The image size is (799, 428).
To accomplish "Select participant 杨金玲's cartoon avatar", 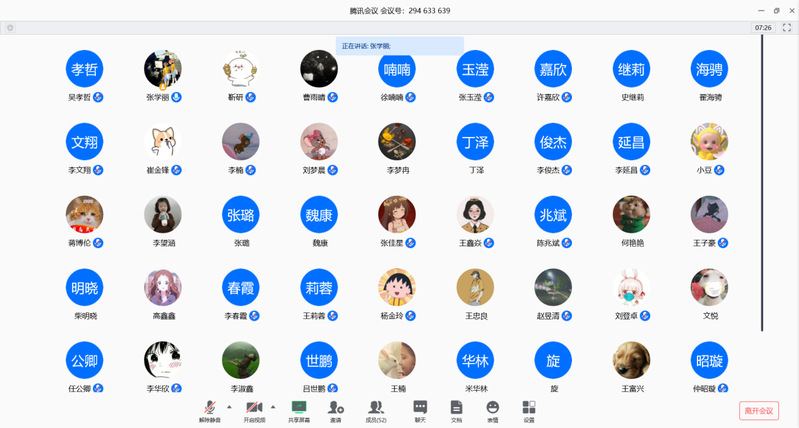I will (397, 287).
